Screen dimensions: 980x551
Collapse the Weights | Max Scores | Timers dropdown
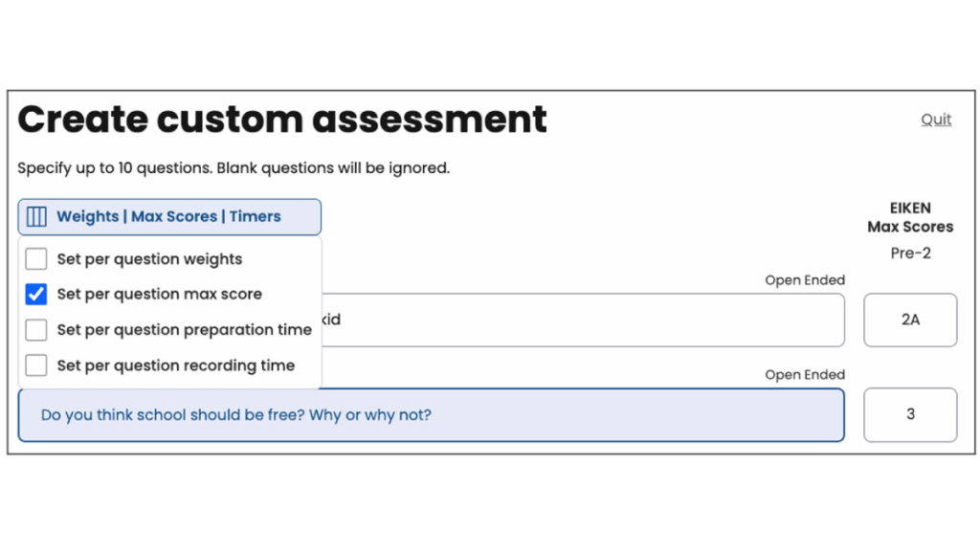[x=169, y=217]
